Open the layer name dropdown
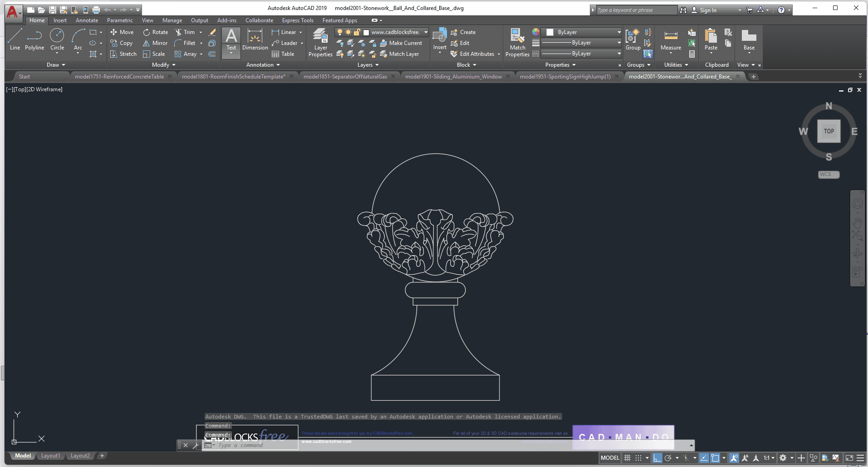 click(x=426, y=32)
